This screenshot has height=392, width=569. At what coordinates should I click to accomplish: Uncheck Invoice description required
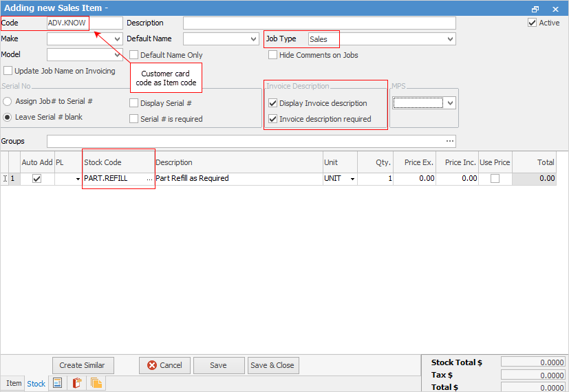(272, 118)
